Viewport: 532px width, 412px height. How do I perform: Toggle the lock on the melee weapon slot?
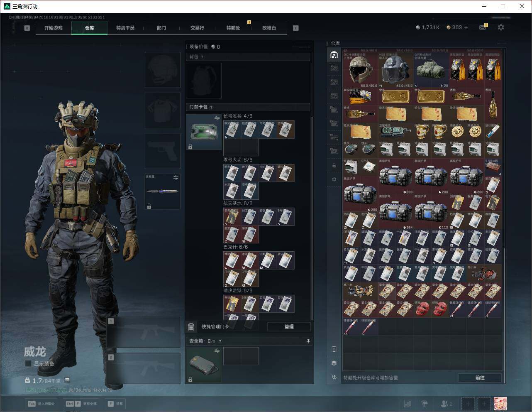pyautogui.click(x=149, y=206)
